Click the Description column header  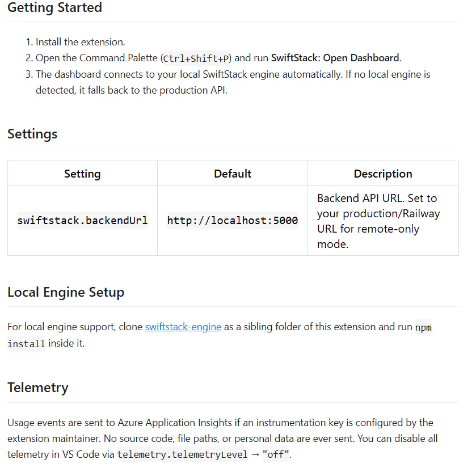pyautogui.click(x=383, y=174)
